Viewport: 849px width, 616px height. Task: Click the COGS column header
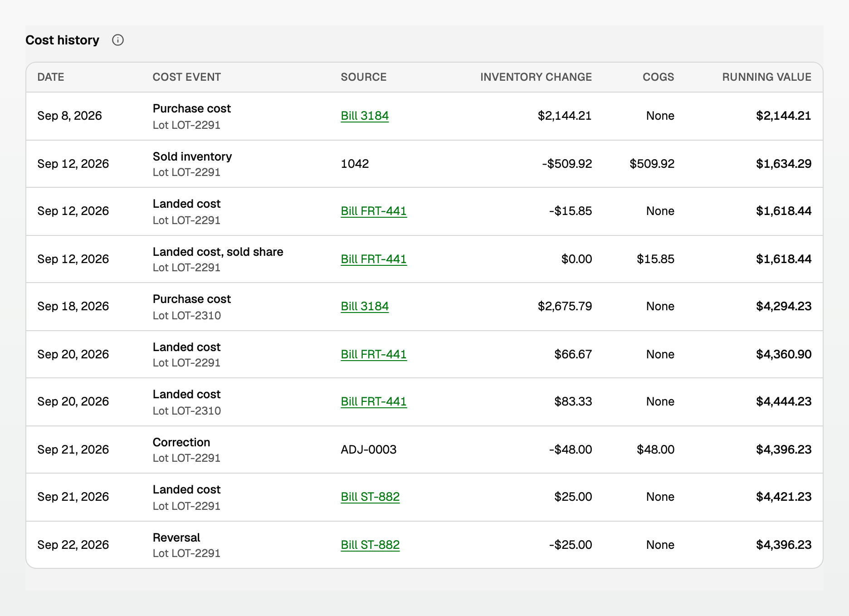point(658,77)
